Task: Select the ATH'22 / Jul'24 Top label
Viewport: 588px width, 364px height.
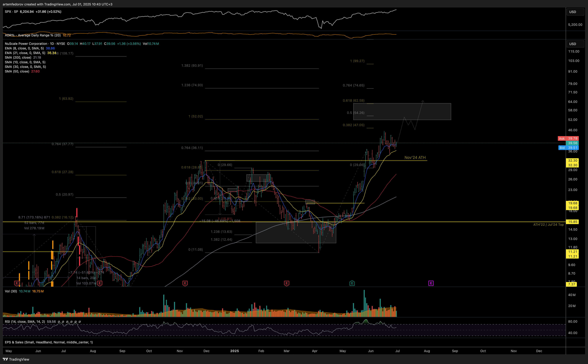Action: click(x=548, y=225)
